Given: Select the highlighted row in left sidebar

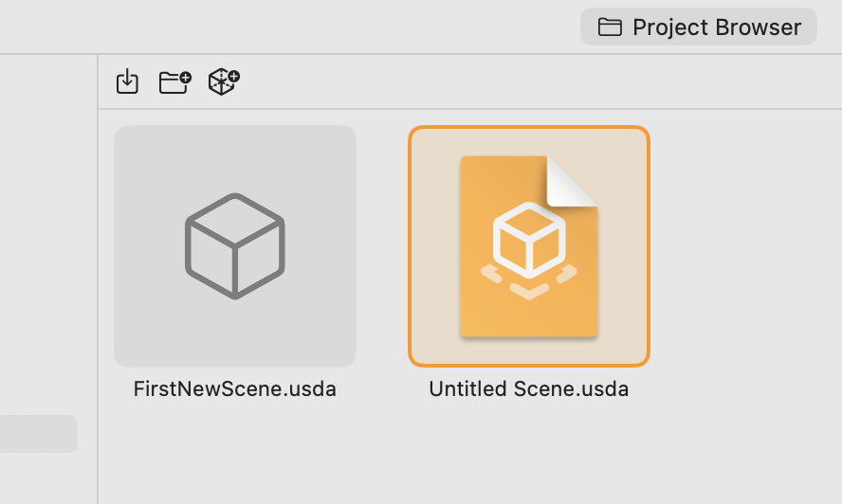Looking at the screenshot, I should tap(38, 434).
